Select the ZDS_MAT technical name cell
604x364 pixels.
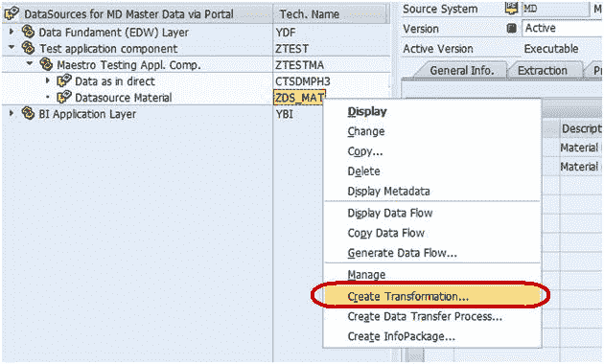click(x=299, y=98)
